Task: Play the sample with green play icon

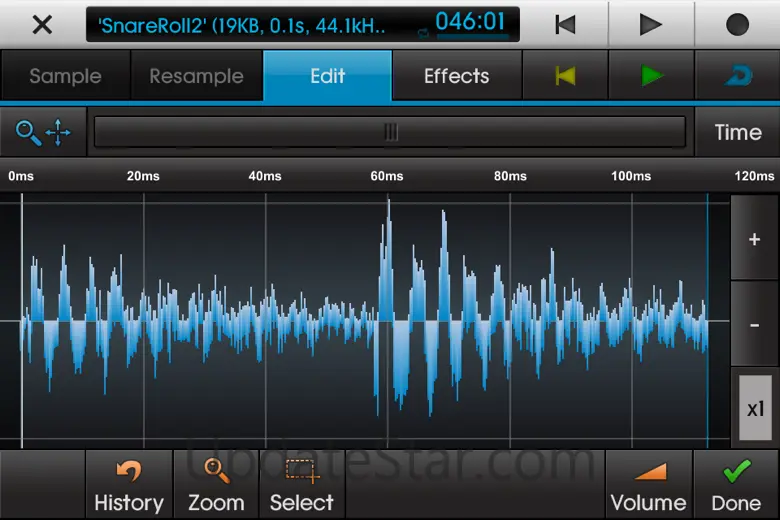Action: point(651,76)
